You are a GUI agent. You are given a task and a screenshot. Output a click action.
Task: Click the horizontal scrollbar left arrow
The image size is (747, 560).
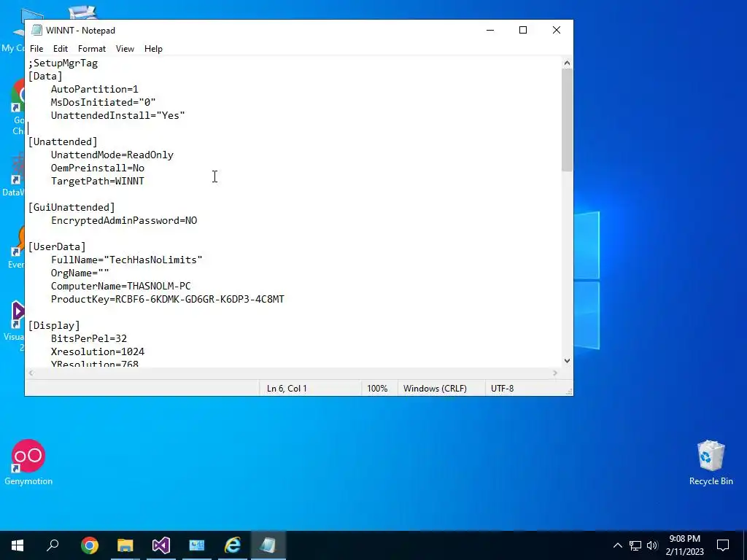tap(31, 373)
